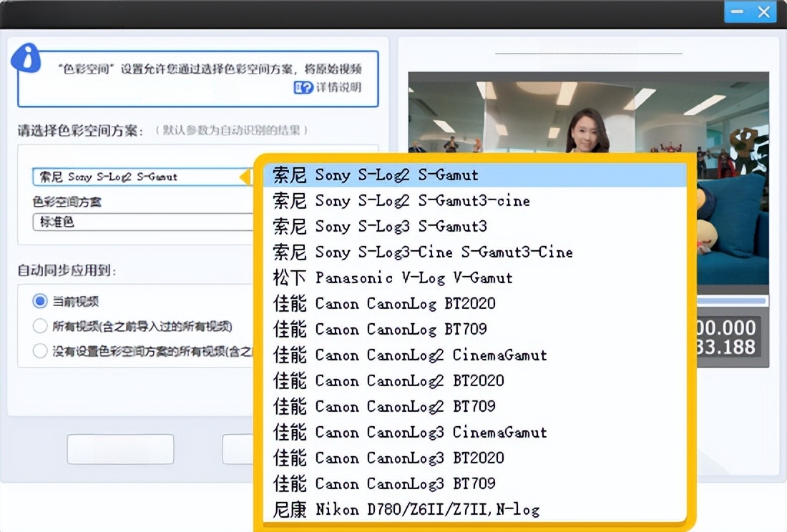787x532 pixels.
Task: Click the blue info icon in the tip box
Action: pos(26,58)
